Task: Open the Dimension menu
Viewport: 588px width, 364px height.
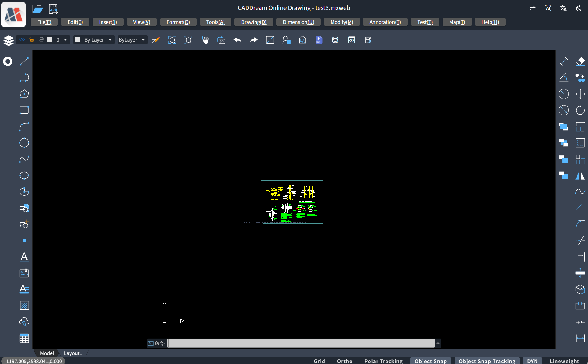Action: click(298, 22)
